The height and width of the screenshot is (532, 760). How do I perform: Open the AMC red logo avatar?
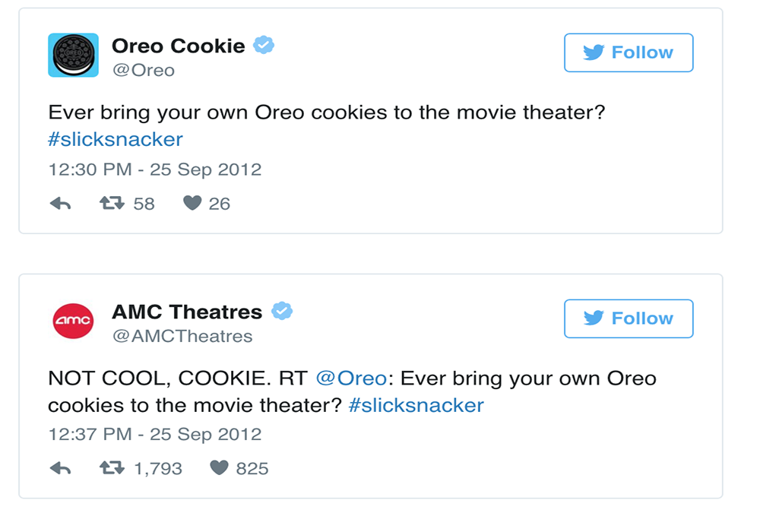coord(73,321)
